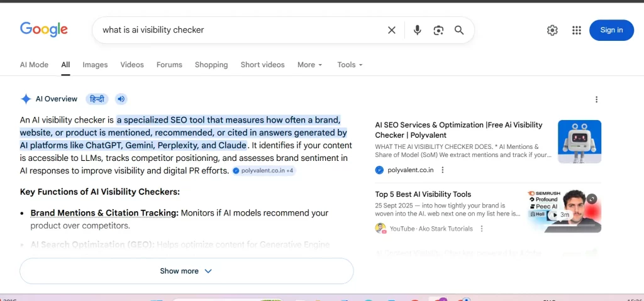Click the robot thumbnail for Polyvalent
Image resolution: width=644 pixels, height=301 pixels.
point(579,141)
